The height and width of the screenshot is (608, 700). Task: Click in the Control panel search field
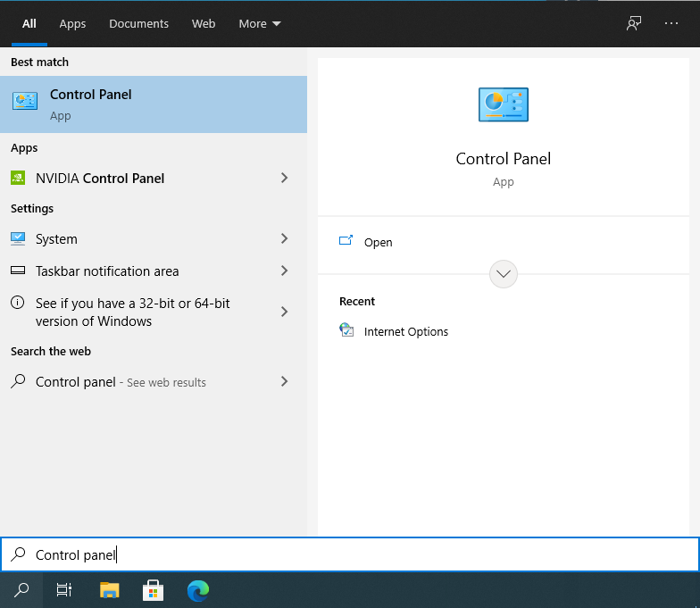point(350,554)
